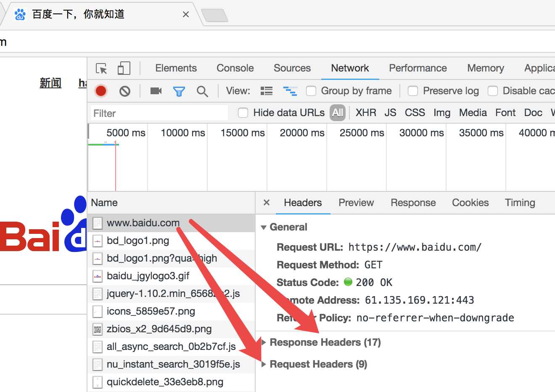Image resolution: width=555 pixels, height=392 pixels.
Task: Toggle Disable cache checkbox
Action: point(493,91)
